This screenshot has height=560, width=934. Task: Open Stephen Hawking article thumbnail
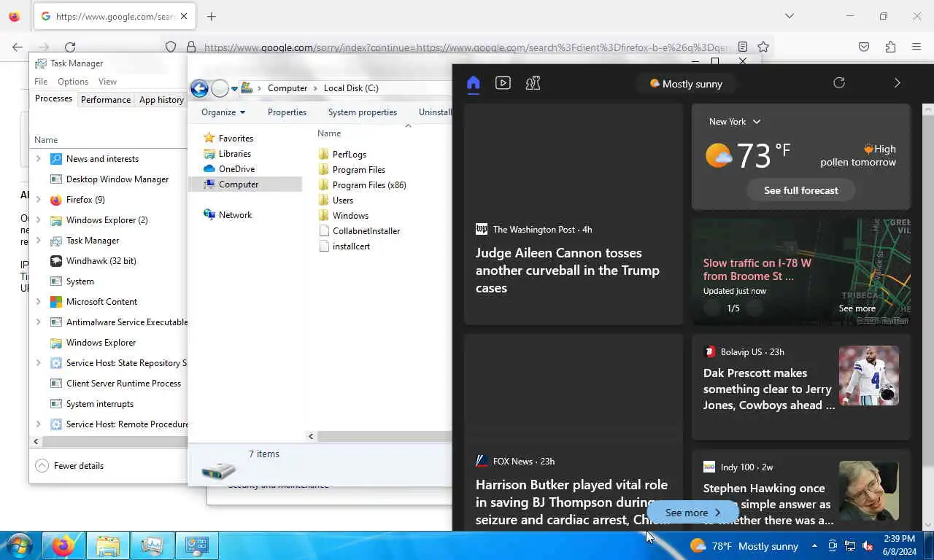[x=868, y=491]
